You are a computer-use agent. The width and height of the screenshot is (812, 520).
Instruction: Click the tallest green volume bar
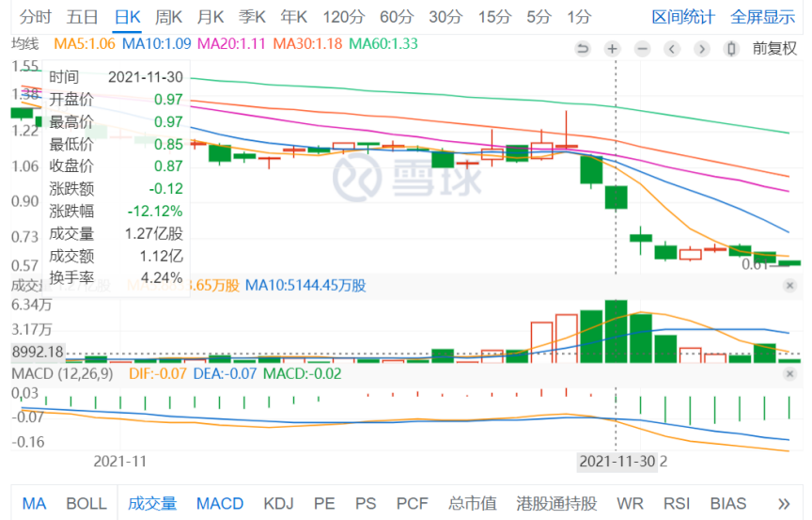coord(617,331)
